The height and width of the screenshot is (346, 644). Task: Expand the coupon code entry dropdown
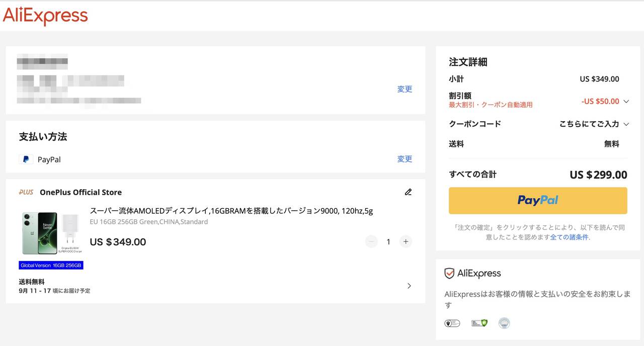(x=626, y=124)
